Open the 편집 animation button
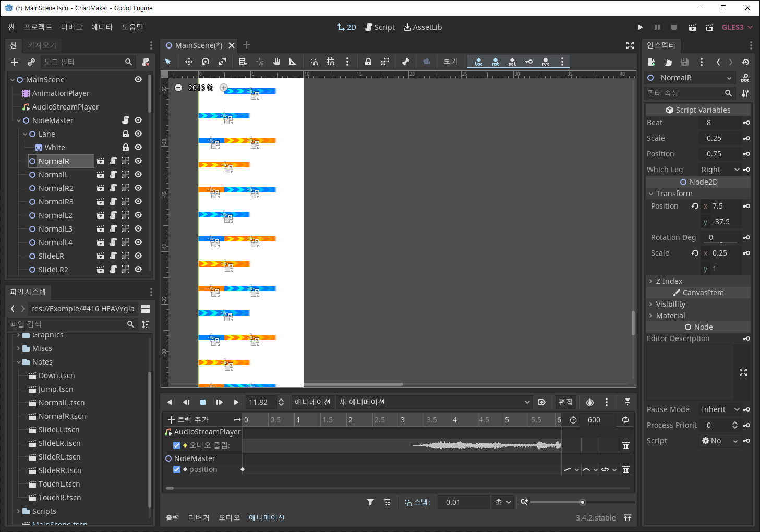Viewport: 760px width, 532px height. (565, 402)
